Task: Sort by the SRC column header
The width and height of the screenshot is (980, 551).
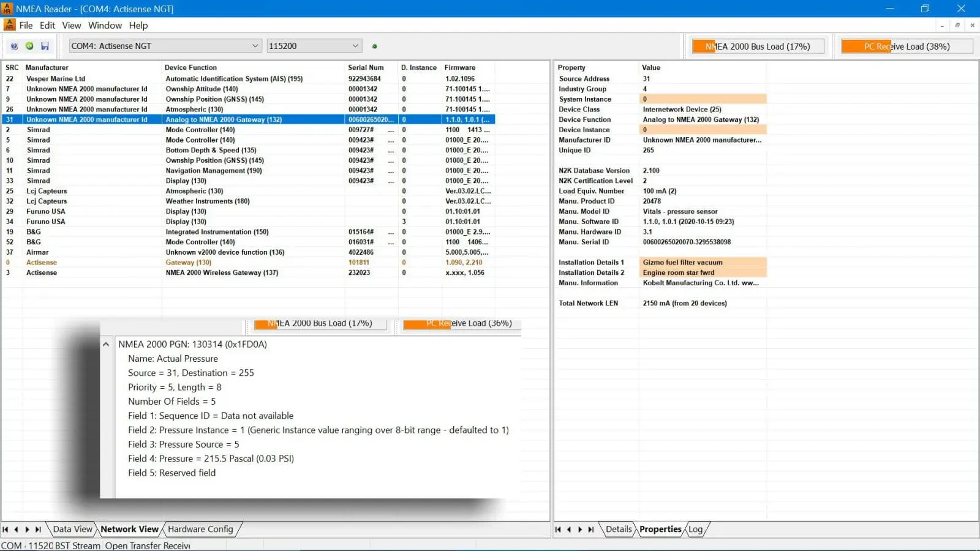Action: click(x=12, y=67)
